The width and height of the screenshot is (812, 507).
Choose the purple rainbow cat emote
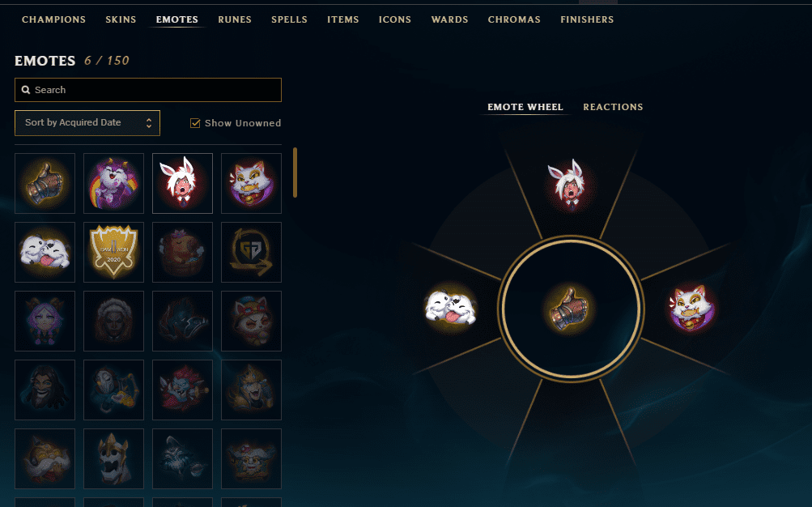click(x=113, y=183)
